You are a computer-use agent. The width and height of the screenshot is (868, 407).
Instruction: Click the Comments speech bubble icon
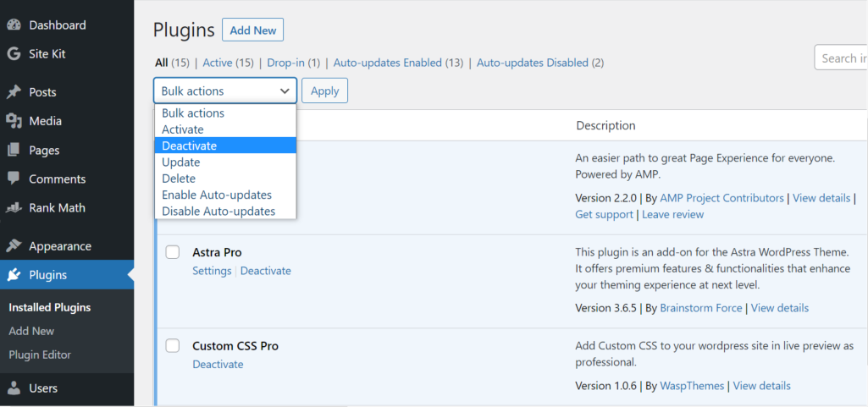point(14,179)
